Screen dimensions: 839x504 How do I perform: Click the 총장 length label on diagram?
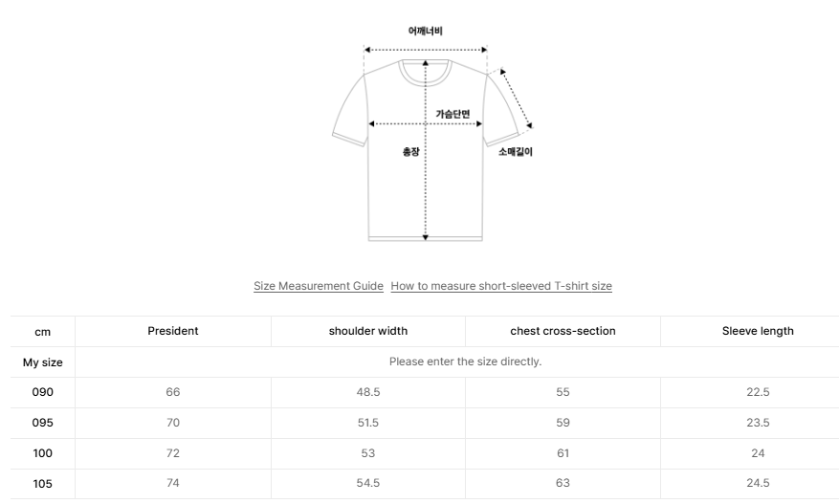coord(411,152)
